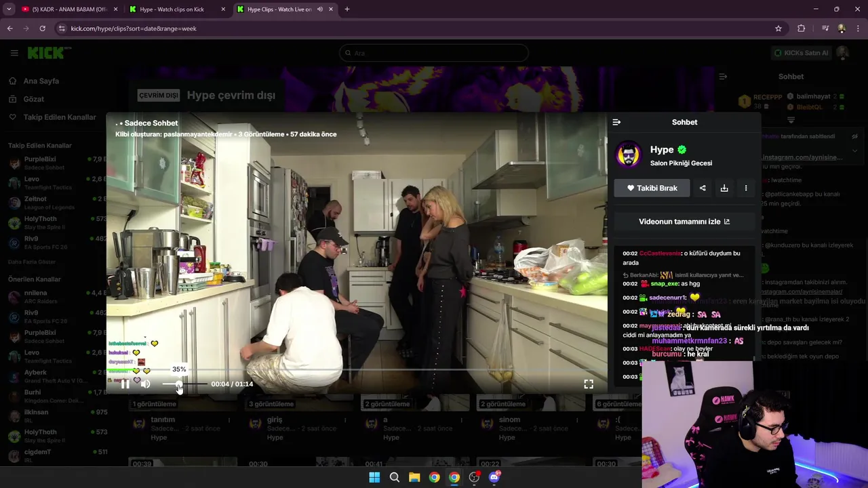Open File Explorer from taskbar
Viewport: 868px width, 488px height.
(x=414, y=477)
